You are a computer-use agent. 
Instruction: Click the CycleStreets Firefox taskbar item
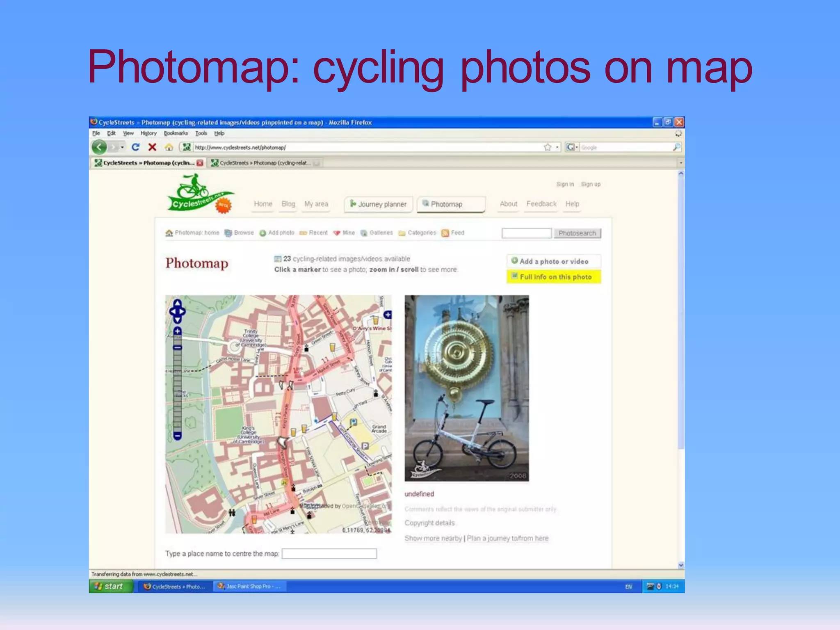pos(175,587)
